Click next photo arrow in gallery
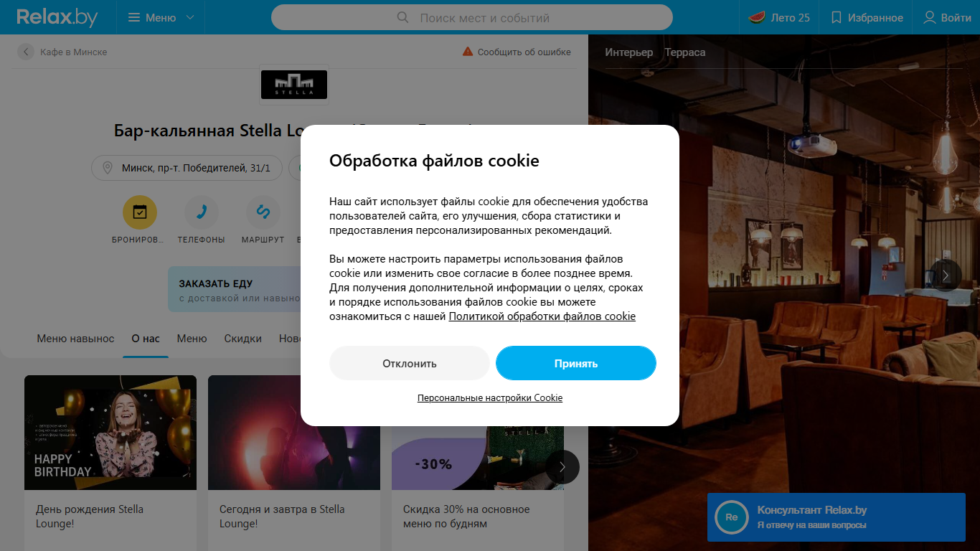Viewport: 980px width, 551px height. click(946, 275)
